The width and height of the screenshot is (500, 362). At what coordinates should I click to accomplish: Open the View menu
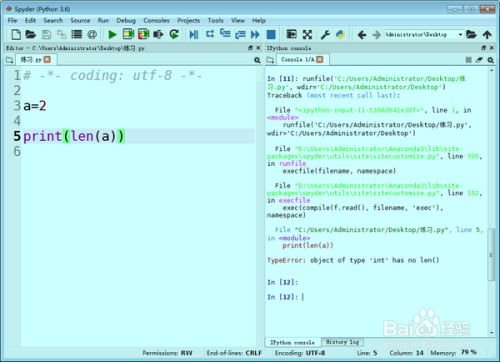pyautogui.click(x=238, y=20)
